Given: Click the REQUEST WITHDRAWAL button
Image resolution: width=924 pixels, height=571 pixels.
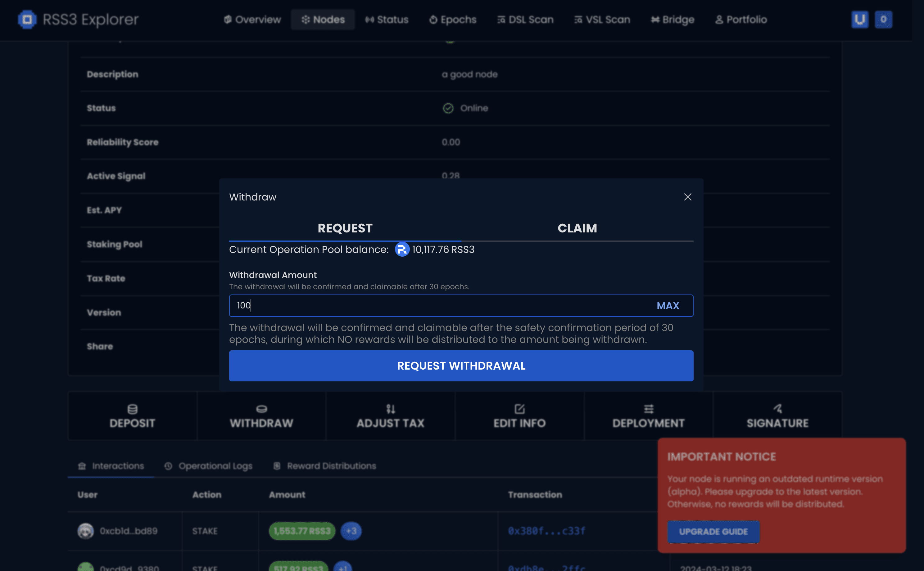Looking at the screenshot, I should (461, 366).
